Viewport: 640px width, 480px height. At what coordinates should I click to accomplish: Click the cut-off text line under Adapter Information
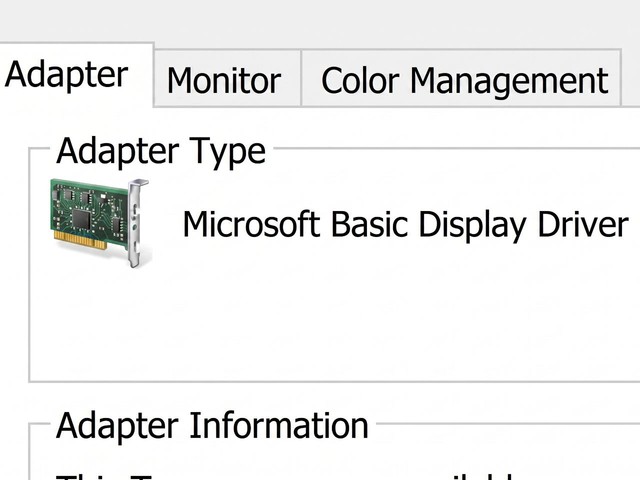[x=286, y=476]
